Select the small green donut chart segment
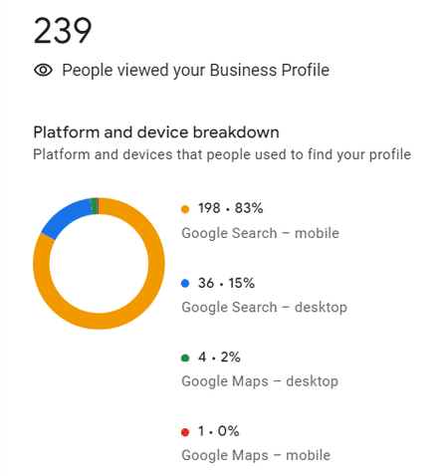 pos(95,206)
